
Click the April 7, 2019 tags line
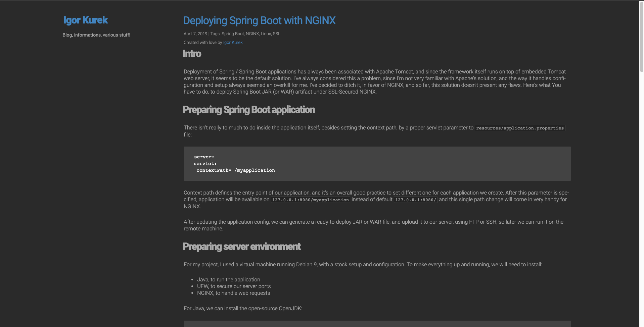[x=232, y=34]
